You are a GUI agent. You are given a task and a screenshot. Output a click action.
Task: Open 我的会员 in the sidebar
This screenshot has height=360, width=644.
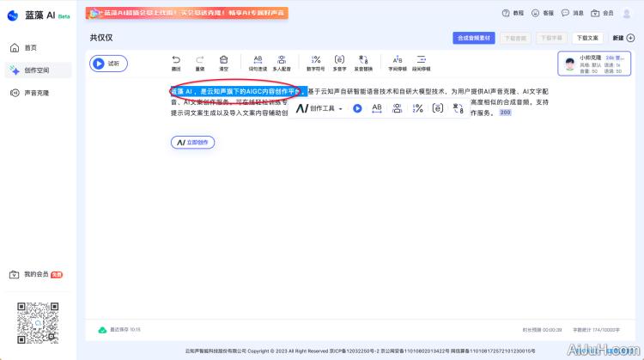(x=36, y=274)
